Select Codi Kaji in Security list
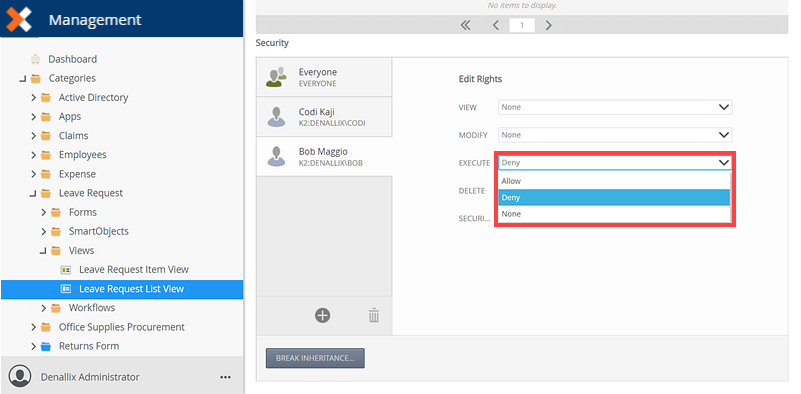The image size is (801, 394). 324,117
